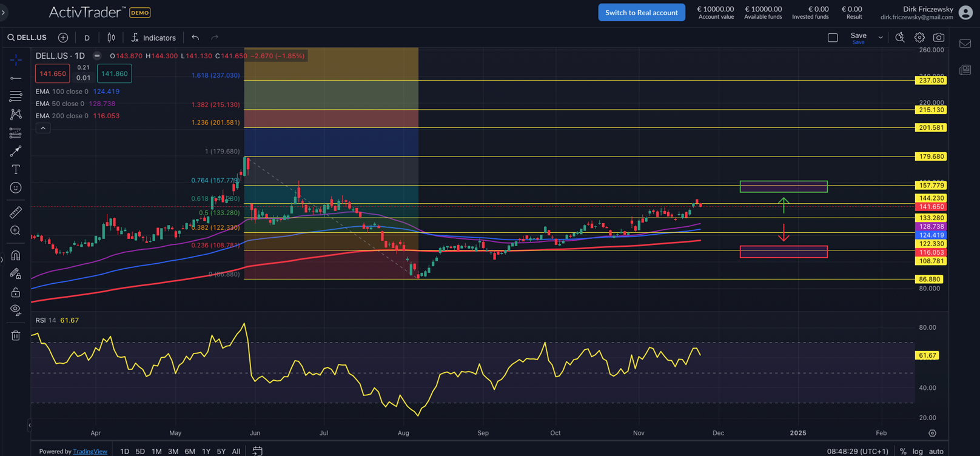Image resolution: width=980 pixels, height=456 pixels.
Task: Select the text annotation tool
Action: coord(16,170)
